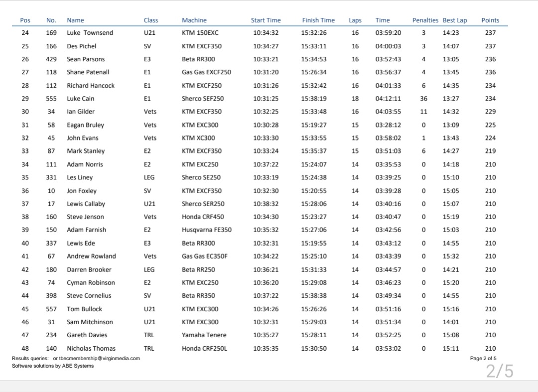538x392 pixels.
Task: Click the Finish Time column header
Action: click(318, 20)
